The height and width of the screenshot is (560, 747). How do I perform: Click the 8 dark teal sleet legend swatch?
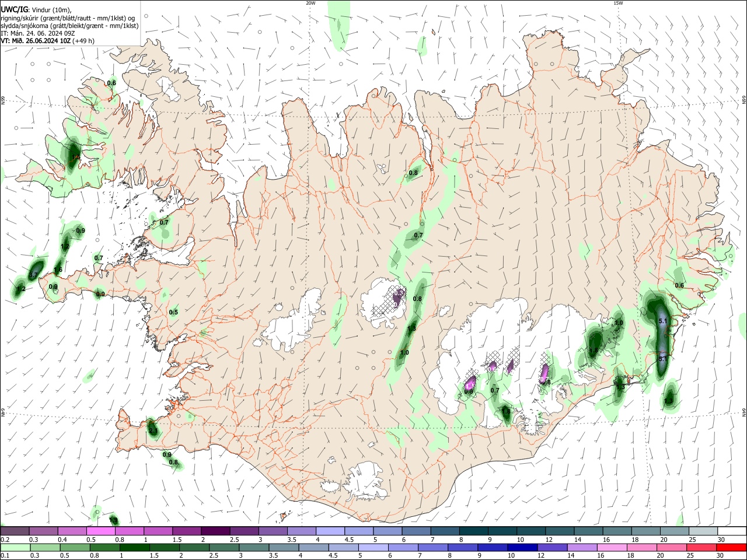coord(473,531)
